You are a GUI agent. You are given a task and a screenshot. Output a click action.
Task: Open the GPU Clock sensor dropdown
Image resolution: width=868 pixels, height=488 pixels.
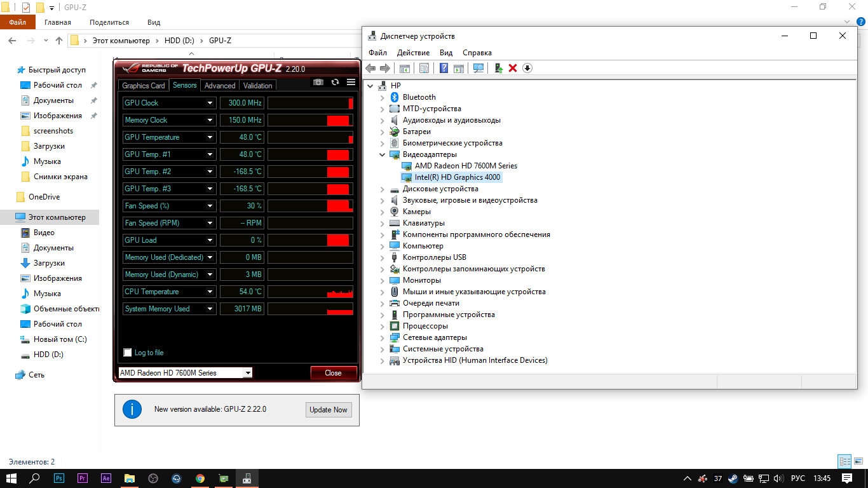coord(210,103)
